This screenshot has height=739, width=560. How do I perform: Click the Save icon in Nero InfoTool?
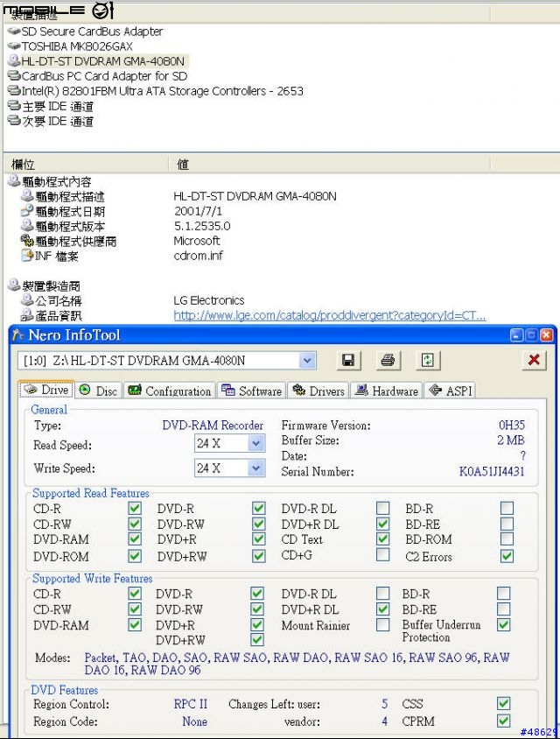pos(348,361)
